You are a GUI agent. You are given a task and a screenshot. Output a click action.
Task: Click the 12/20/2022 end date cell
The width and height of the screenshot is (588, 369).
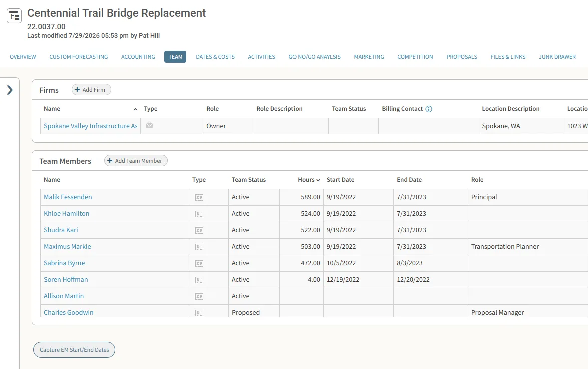coord(431,279)
